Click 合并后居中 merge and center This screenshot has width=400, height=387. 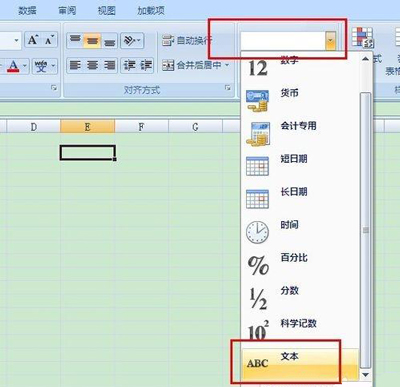(x=192, y=65)
